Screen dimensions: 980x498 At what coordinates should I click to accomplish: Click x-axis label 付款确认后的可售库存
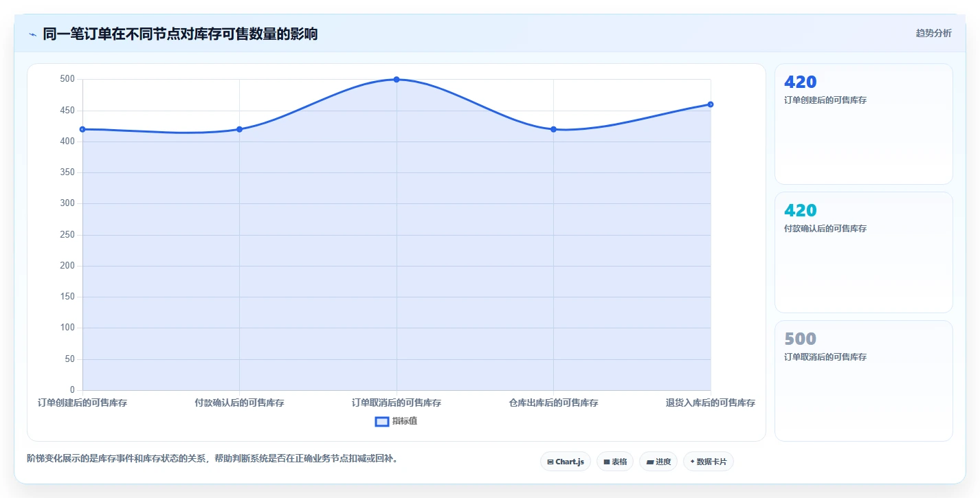239,403
